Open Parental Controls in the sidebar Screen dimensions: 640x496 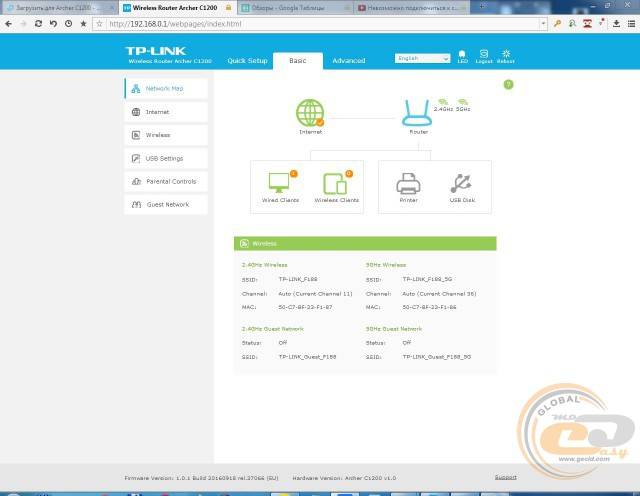[166, 182]
